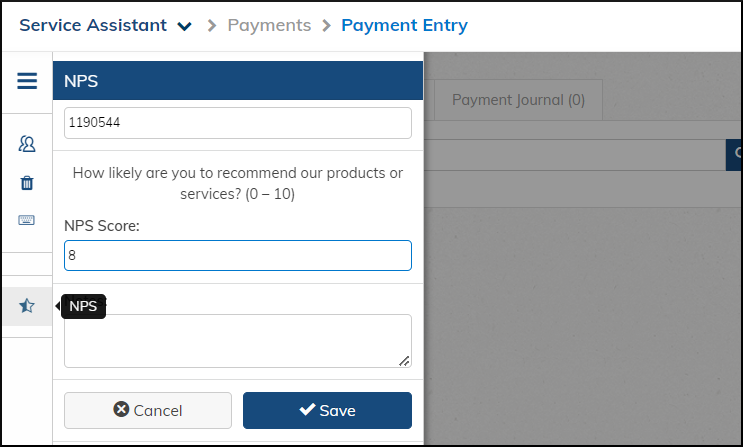The width and height of the screenshot is (743, 447).
Task: Click the trash can icon
Action: coord(27,183)
